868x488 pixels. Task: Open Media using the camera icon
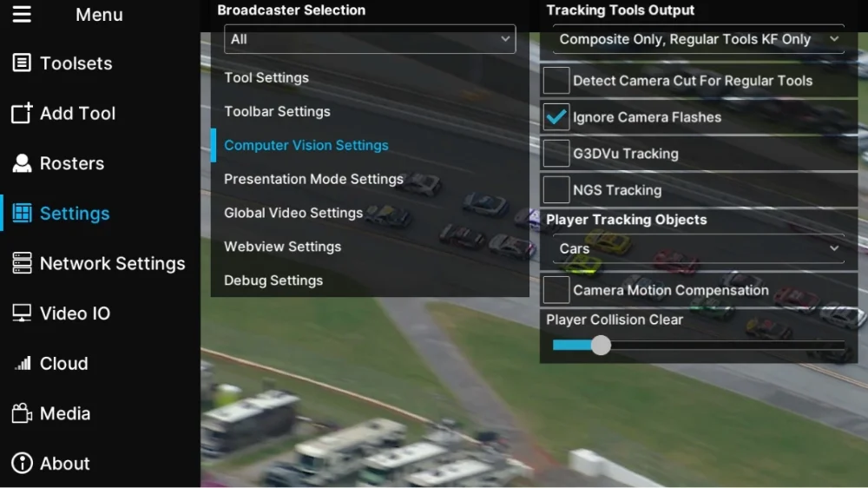tap(22, 413)
